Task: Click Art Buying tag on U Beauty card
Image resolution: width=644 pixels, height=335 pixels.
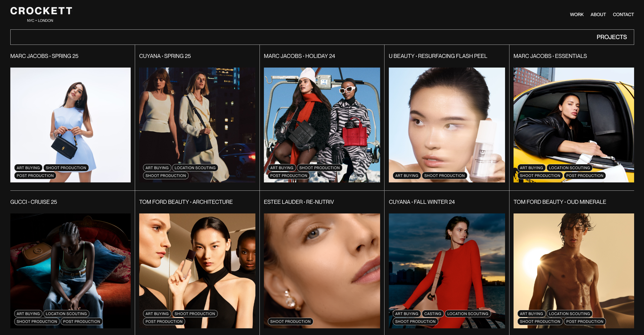Action: [x=407, y=176]
